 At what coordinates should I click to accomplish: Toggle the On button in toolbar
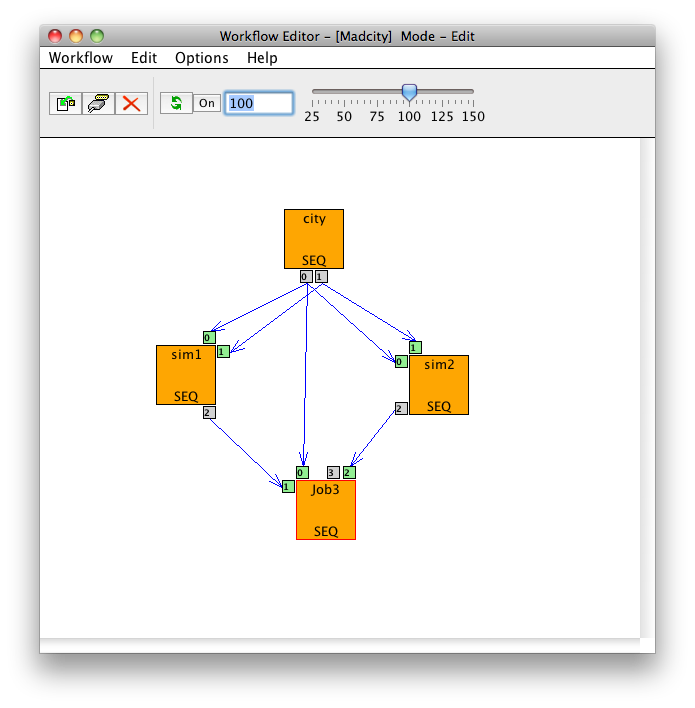point(206,103)
